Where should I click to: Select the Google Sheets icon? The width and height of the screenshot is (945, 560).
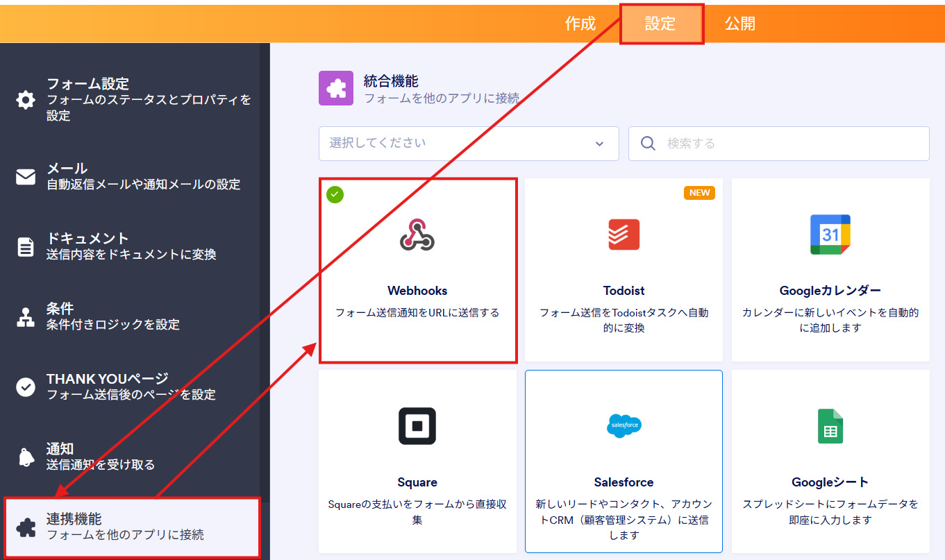pos(830,426)
